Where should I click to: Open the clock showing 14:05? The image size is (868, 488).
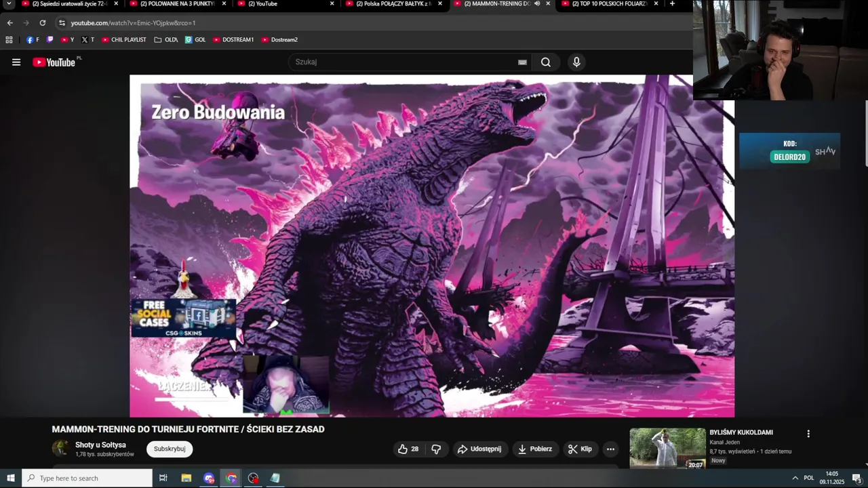(831, 478)
